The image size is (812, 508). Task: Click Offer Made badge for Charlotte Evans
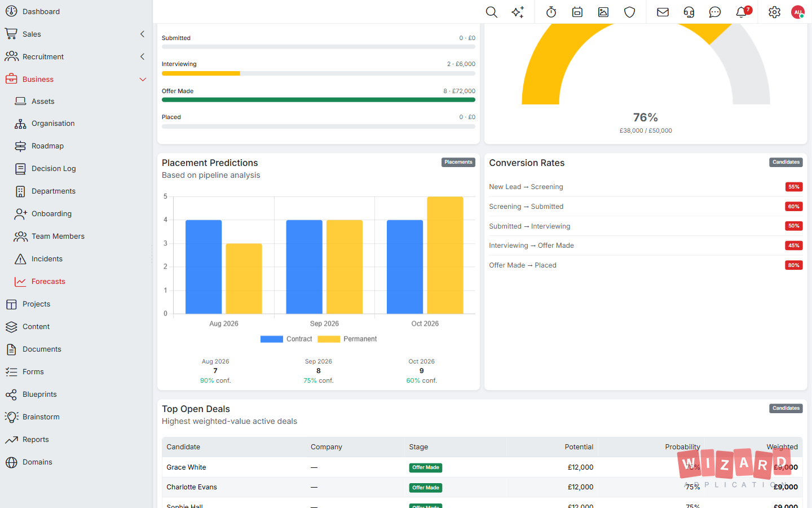426,488
